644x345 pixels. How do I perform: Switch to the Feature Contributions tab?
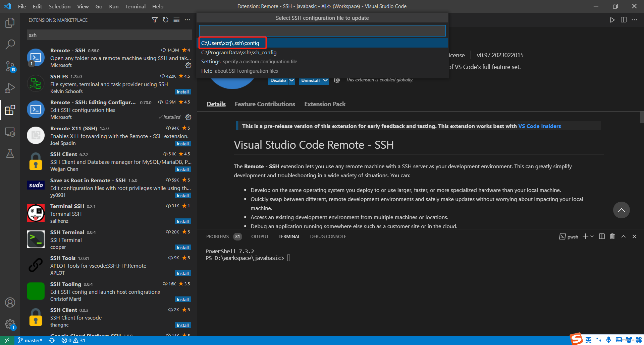click(265, 104)
